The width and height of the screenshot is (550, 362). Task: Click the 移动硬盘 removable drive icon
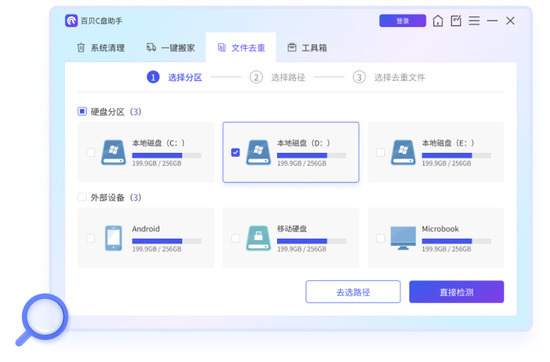coord(259,238)
